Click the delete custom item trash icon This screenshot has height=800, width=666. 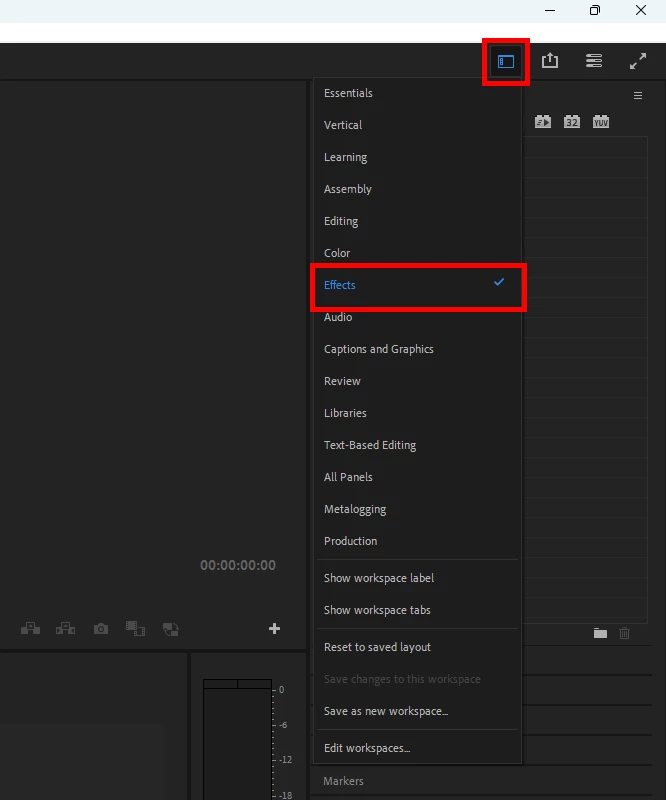[x=624, y=633]
